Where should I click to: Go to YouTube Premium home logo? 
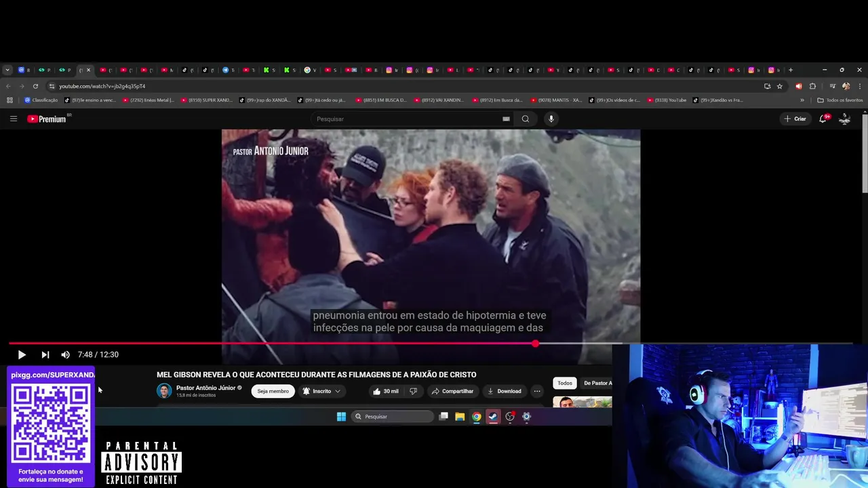tap(47, 119)
